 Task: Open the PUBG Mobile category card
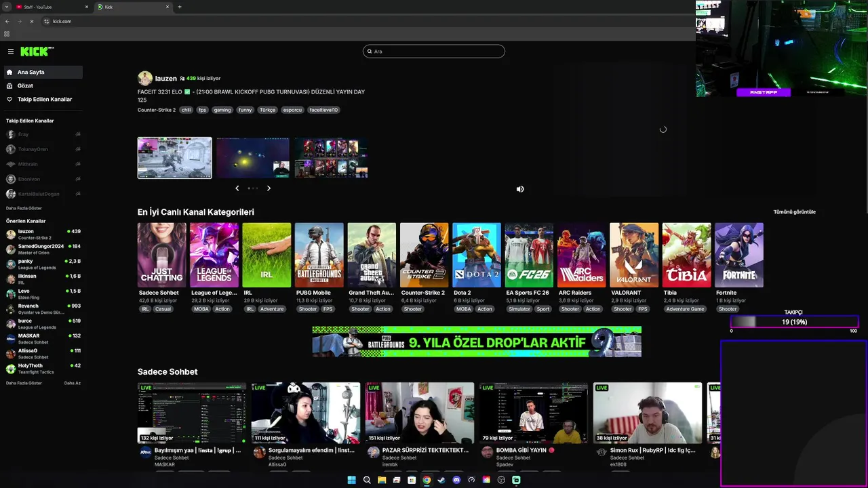pos(319,256)
